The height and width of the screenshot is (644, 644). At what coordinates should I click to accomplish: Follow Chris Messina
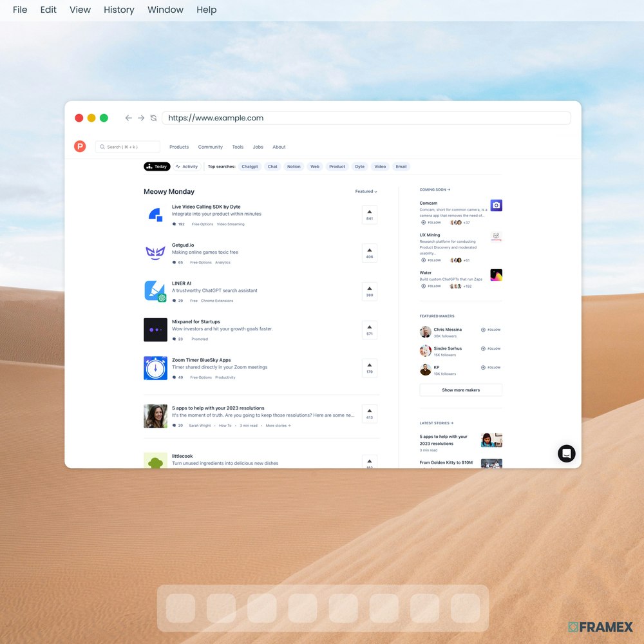coord(491,330)
